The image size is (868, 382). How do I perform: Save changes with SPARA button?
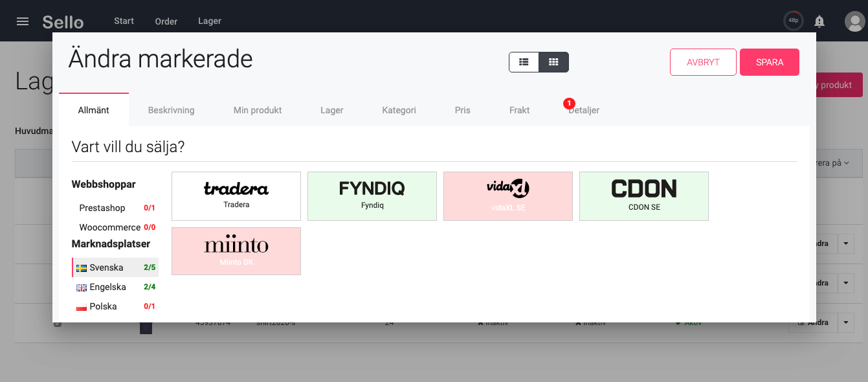(770, 62)
